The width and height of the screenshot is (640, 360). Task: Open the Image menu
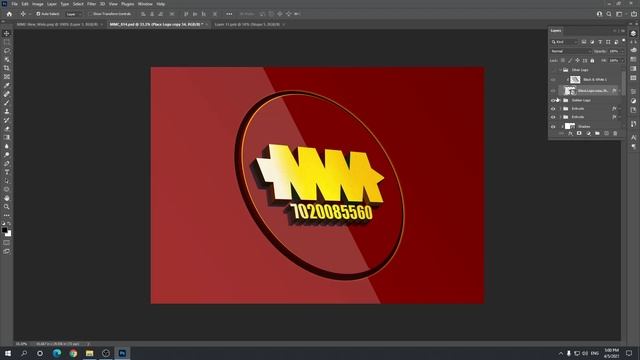point(38,4)
